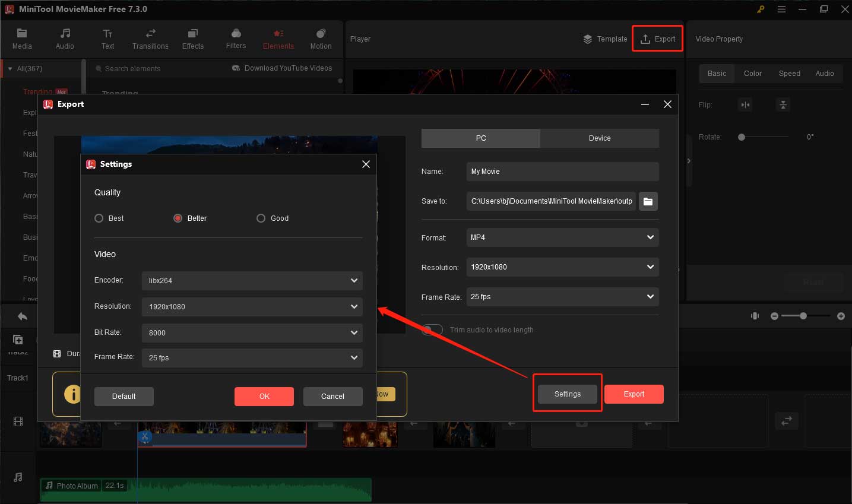Open the Basic property tab
The width and height of the screenshot is (852, 504).
click(717, 74)
